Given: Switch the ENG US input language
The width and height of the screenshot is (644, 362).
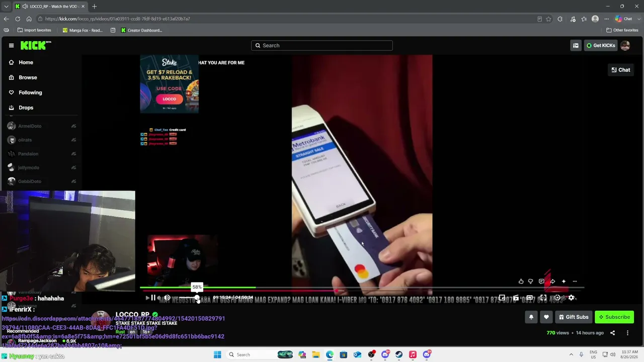Looking at the screenshot, I should point(593,354).
